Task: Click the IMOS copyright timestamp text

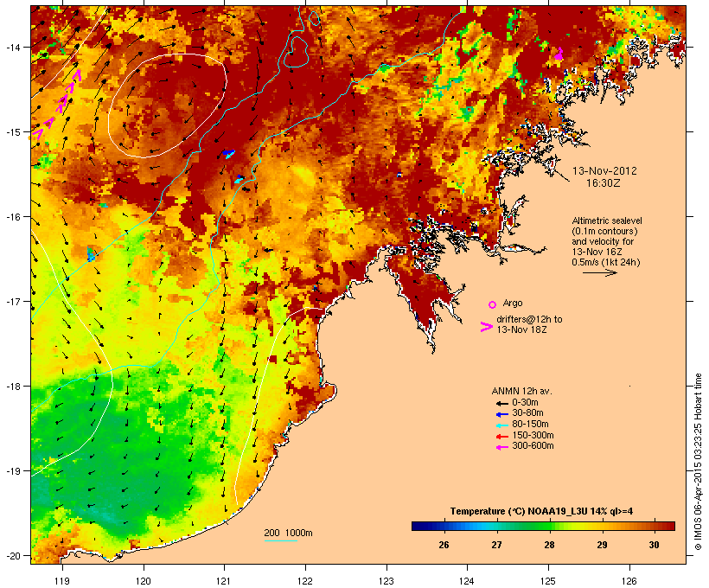Action: 698,462
